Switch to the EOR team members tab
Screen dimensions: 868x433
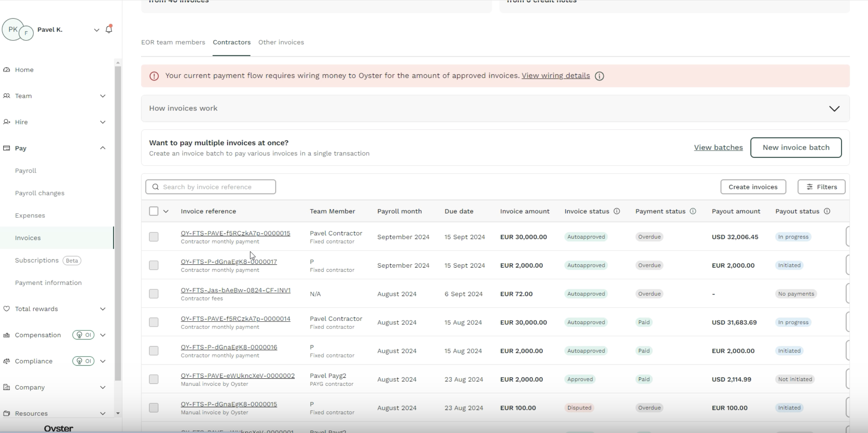click(173, 42)
